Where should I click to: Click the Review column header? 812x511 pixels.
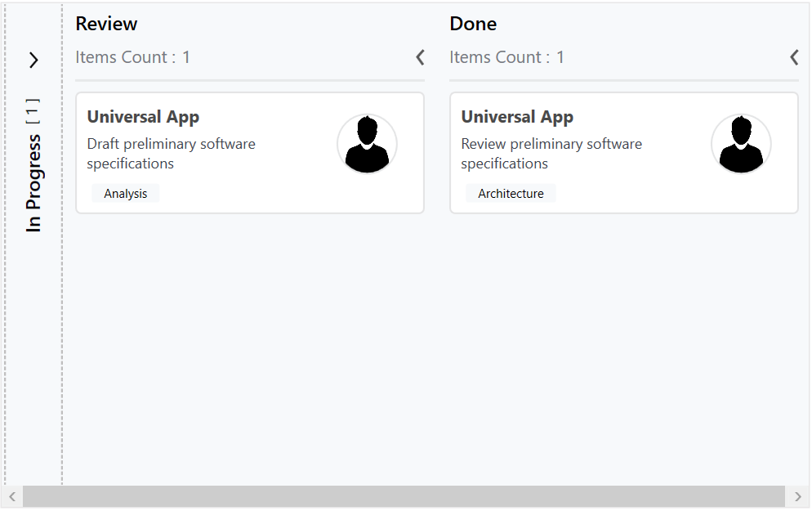[106, 24]
